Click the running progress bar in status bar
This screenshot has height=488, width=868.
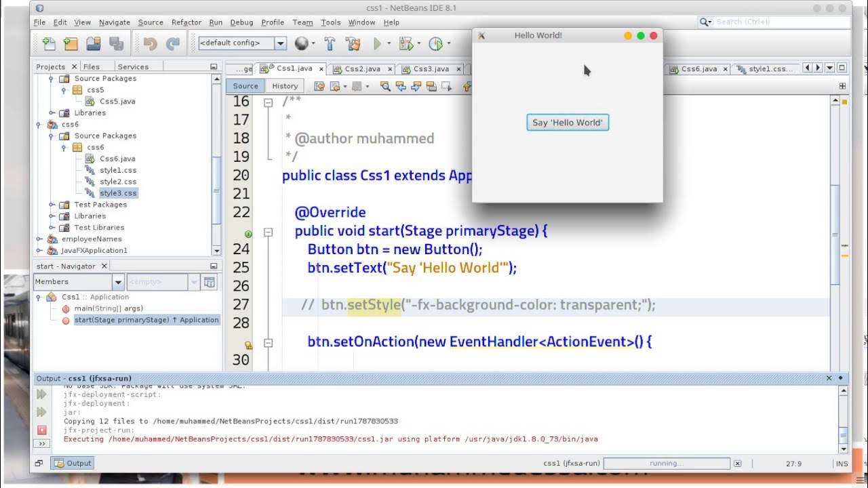667,464
